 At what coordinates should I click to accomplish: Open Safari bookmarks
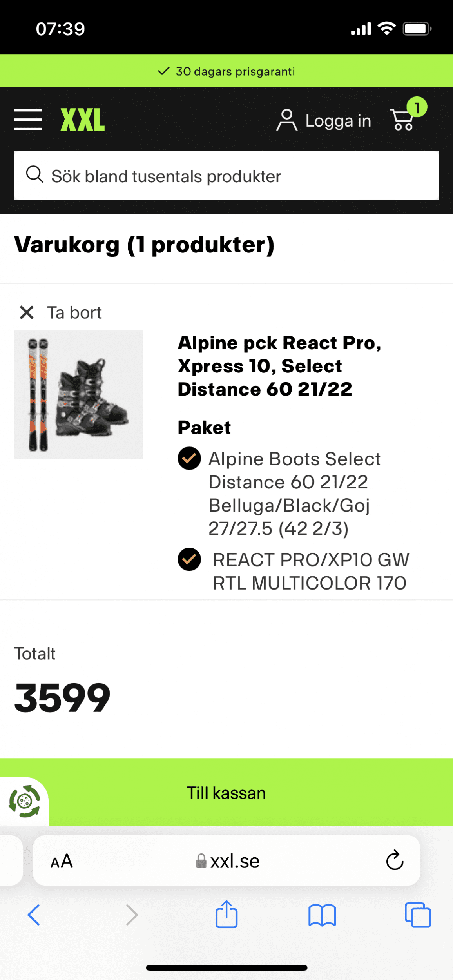click(322, 915)
